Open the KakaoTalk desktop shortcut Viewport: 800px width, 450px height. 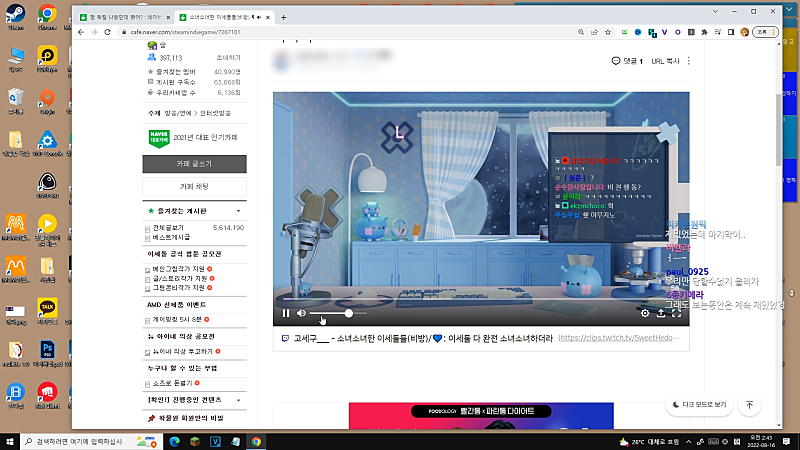(47, 311)
